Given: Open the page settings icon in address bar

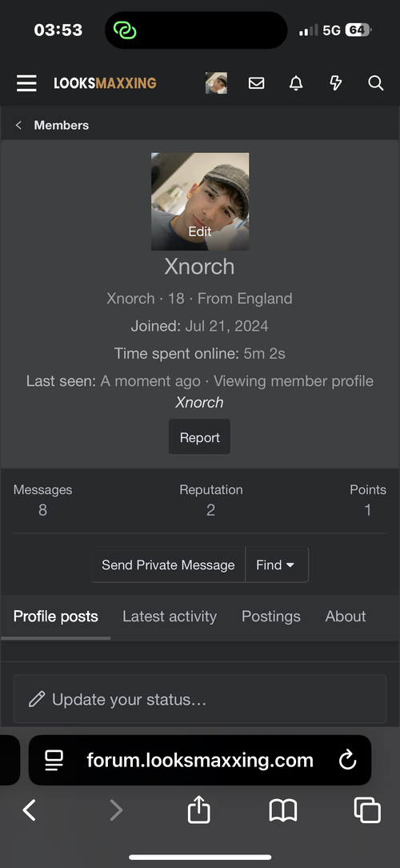Looking at the screenshot, I should [x=54, y=761].
